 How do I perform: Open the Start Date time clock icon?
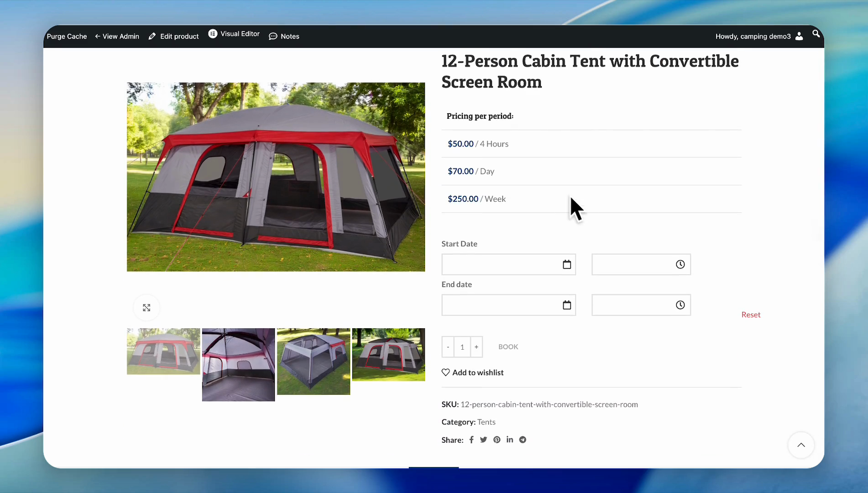click(x=680, y=265)
